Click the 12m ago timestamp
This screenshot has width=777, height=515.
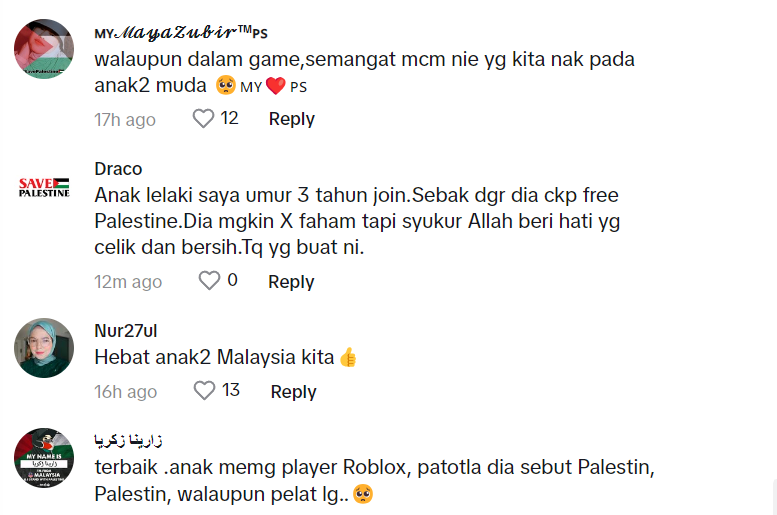[128, 282]
